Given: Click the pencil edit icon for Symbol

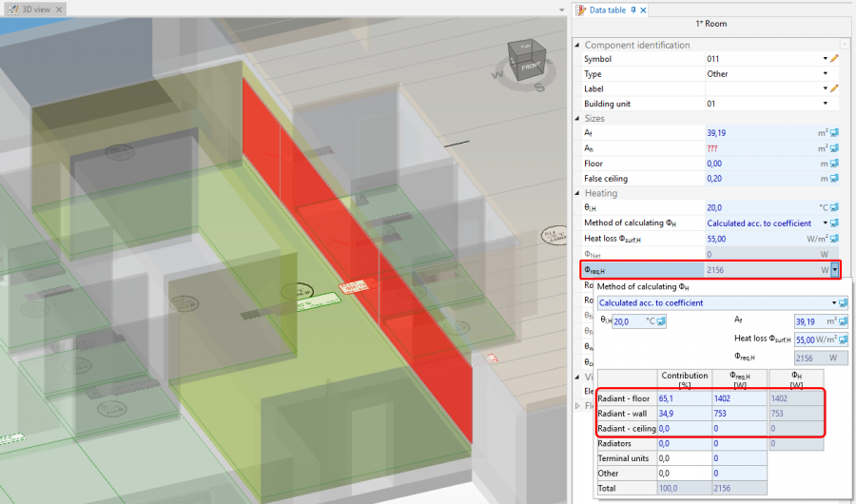Looking at the screenshot, I should (834, 59).
